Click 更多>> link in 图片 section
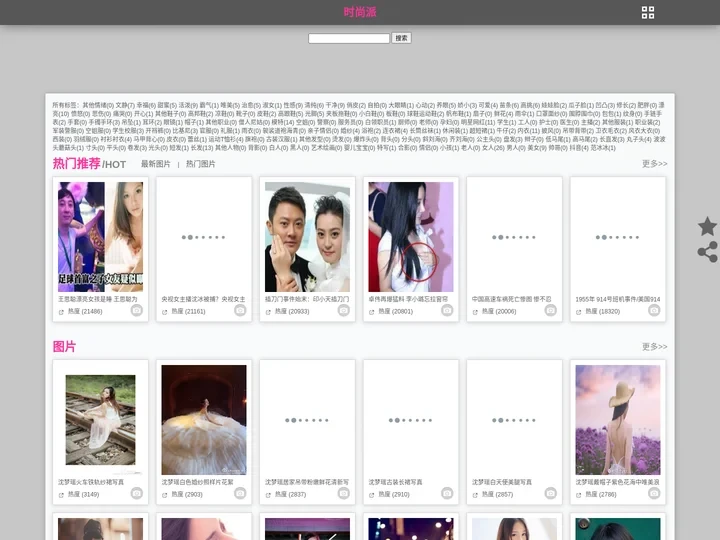This screenshot has width=720, height=540. (x=654, y=346)
